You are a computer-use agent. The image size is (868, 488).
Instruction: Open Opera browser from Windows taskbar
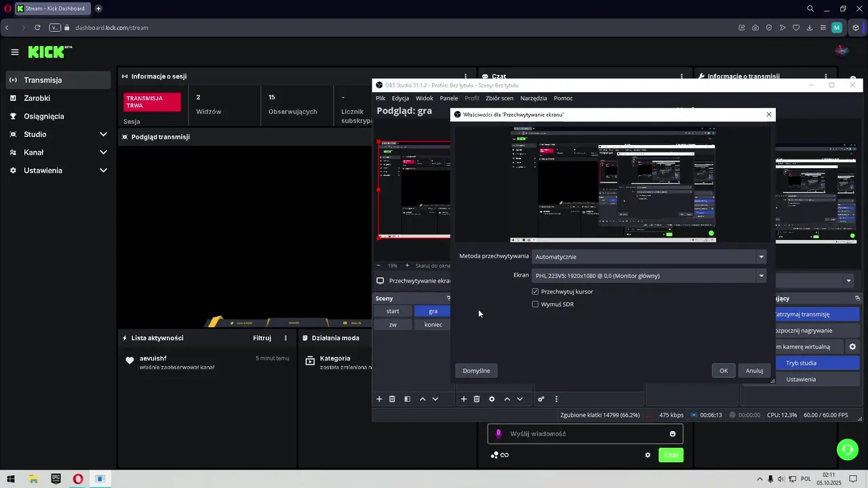[78, 479]
